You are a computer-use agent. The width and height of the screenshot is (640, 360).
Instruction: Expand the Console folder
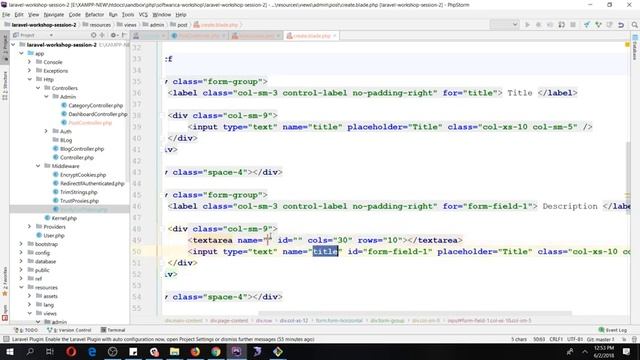coord(29,62)
